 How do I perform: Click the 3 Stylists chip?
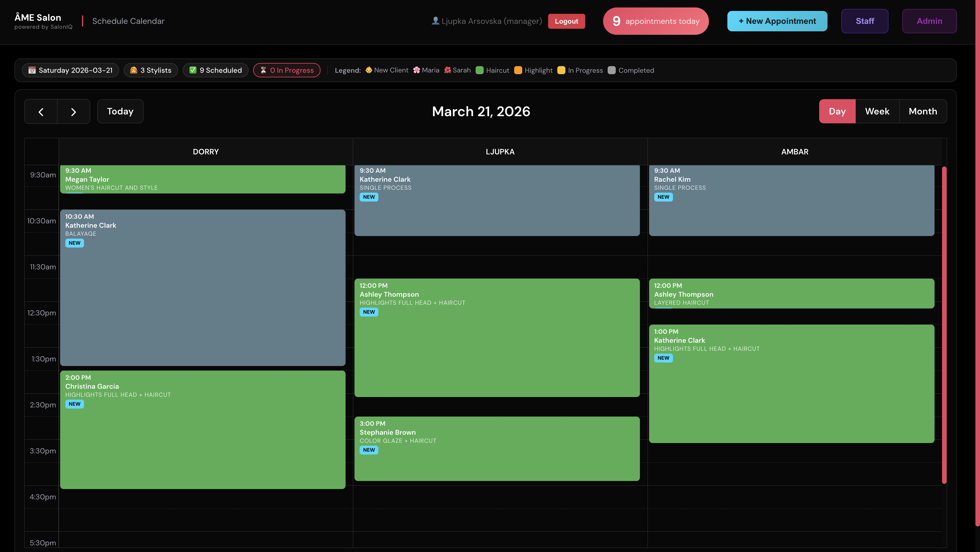(151, 70)
